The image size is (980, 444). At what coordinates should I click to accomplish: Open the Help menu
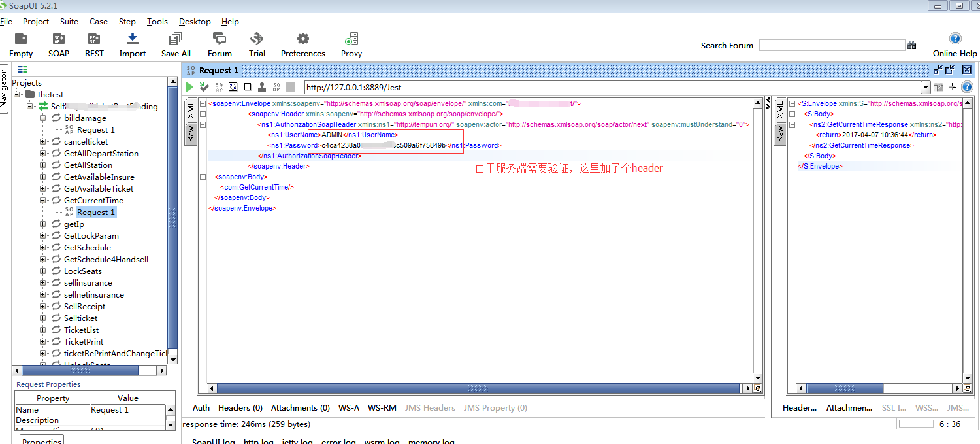(230, 21)
